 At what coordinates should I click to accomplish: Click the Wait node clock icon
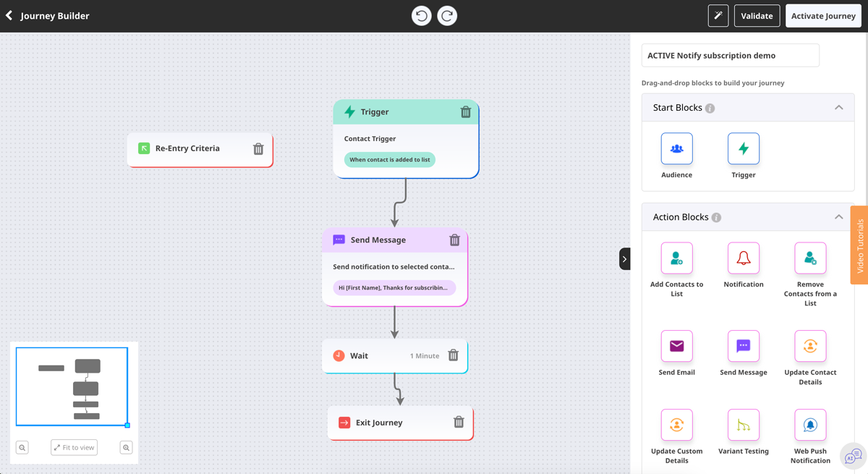[x=339, y=355]
